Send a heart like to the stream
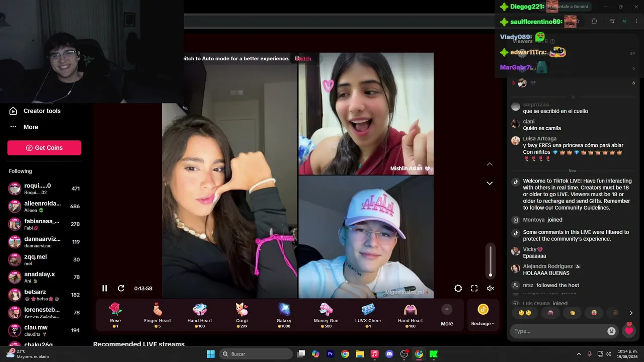This screenshot has height=362, width=644. click(x=629, y=330)
